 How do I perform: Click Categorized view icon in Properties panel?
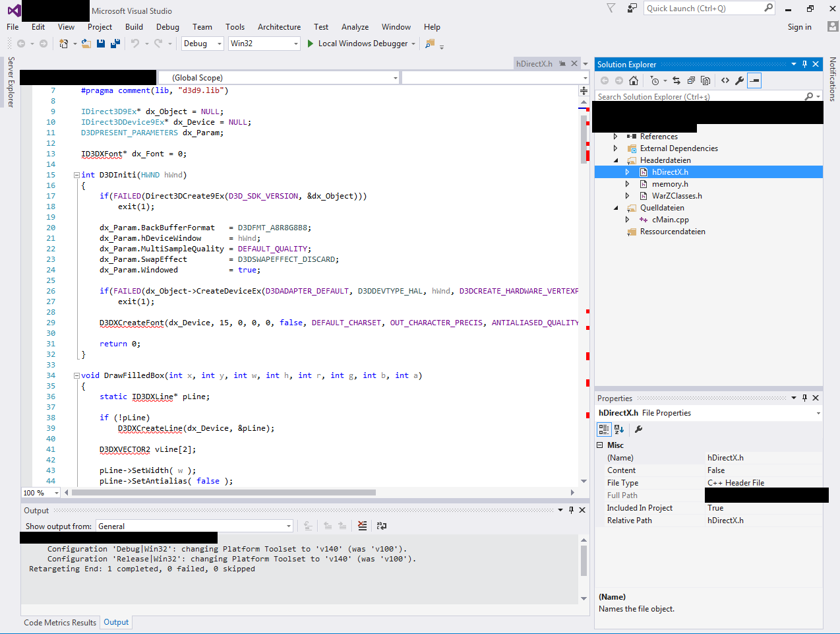[604, 429]
